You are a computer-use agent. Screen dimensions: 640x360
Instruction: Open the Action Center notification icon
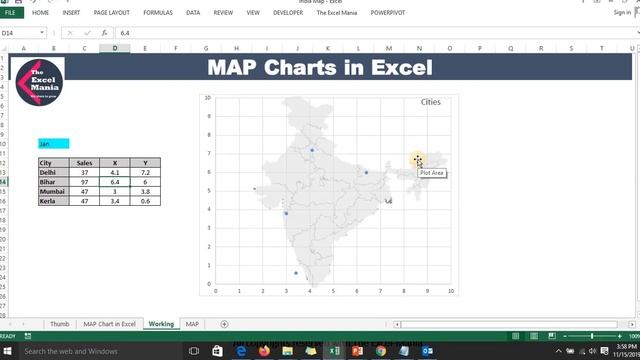[604, 351]
